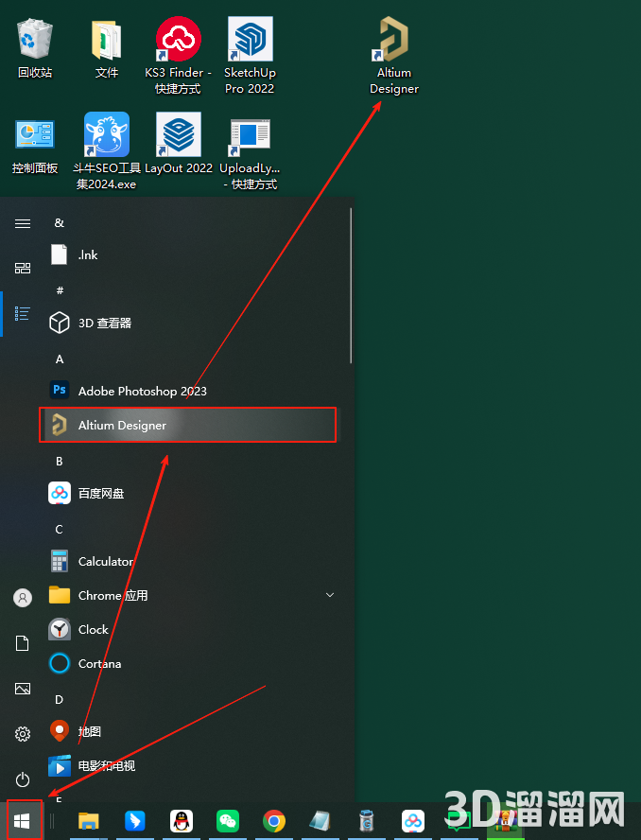The width and height of the screenshot is (641, 840).
Task: Launch 电影和电视 from the Start list
Action: [x=190, y=765]
